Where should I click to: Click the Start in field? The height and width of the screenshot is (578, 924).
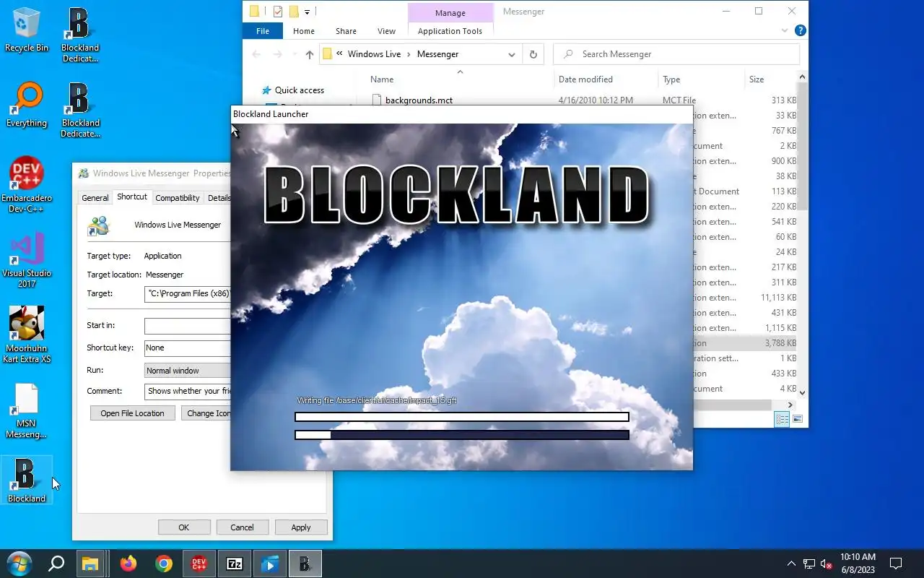pos(188,326)
